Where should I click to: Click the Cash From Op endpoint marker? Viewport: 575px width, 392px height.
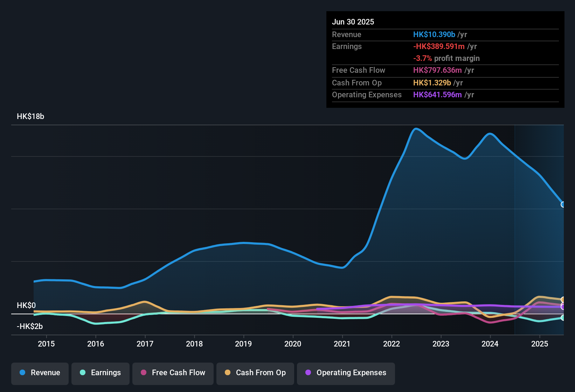pyautogui.click(x=563, y=300)
